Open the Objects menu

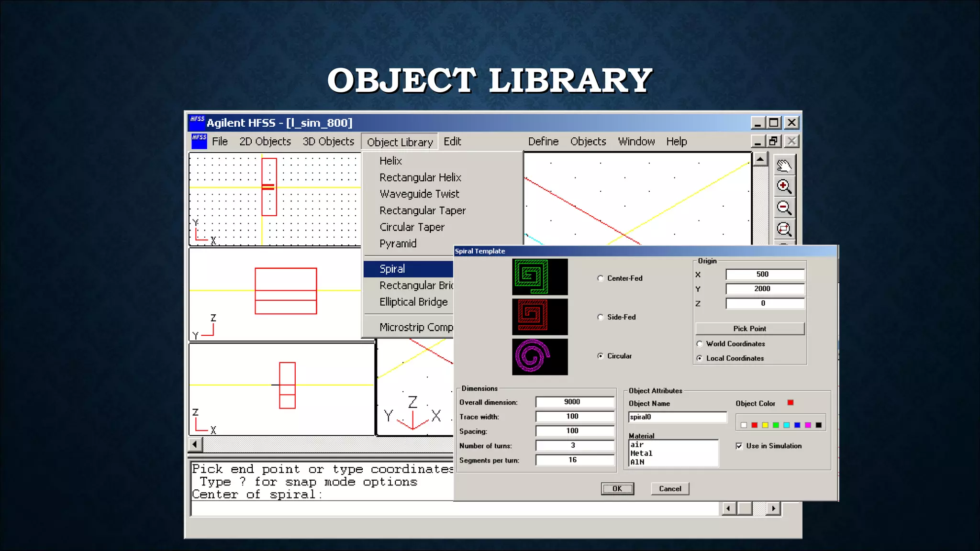click(x=588, y=142)
